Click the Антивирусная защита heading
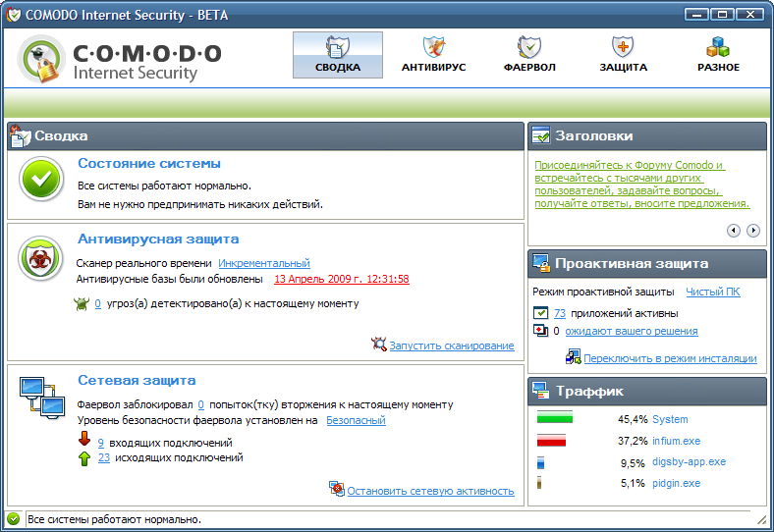Image resolution: width=774 pixels, height=532 pixels. pos(158,239)
